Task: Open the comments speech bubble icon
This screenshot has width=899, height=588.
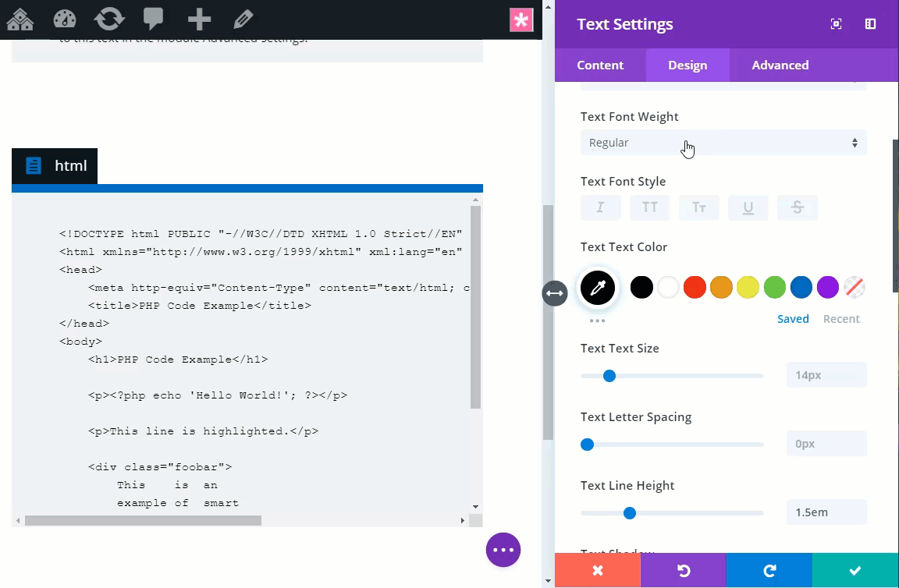Action: coord(154,19)
